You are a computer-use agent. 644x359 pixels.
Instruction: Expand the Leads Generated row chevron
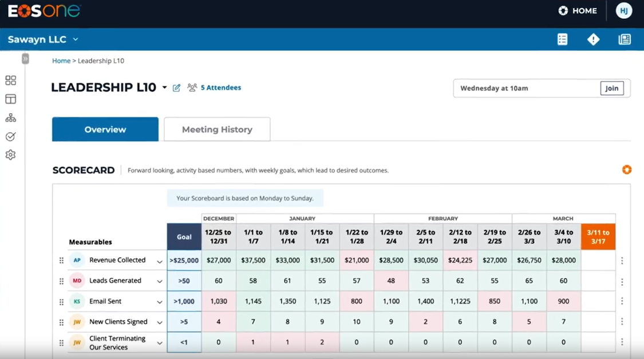[x=159, y=281]
